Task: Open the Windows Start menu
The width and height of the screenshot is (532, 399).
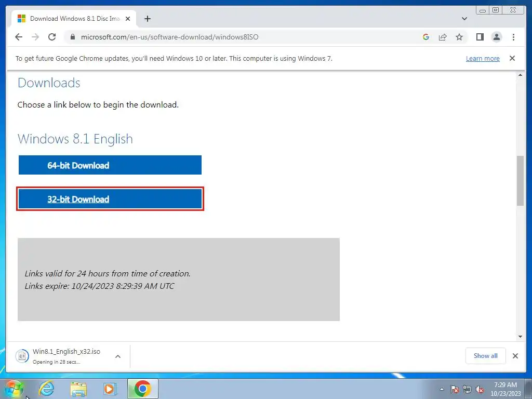Action: pyautogui.click(x=14, y=389)
